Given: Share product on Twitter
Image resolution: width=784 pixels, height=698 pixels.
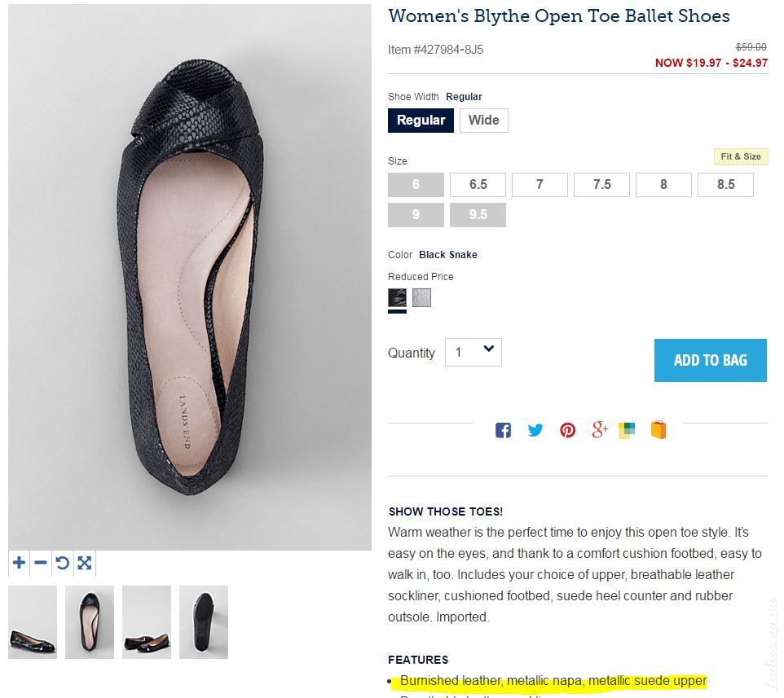Looking at the screenshot, I should [x=535, y=430].
